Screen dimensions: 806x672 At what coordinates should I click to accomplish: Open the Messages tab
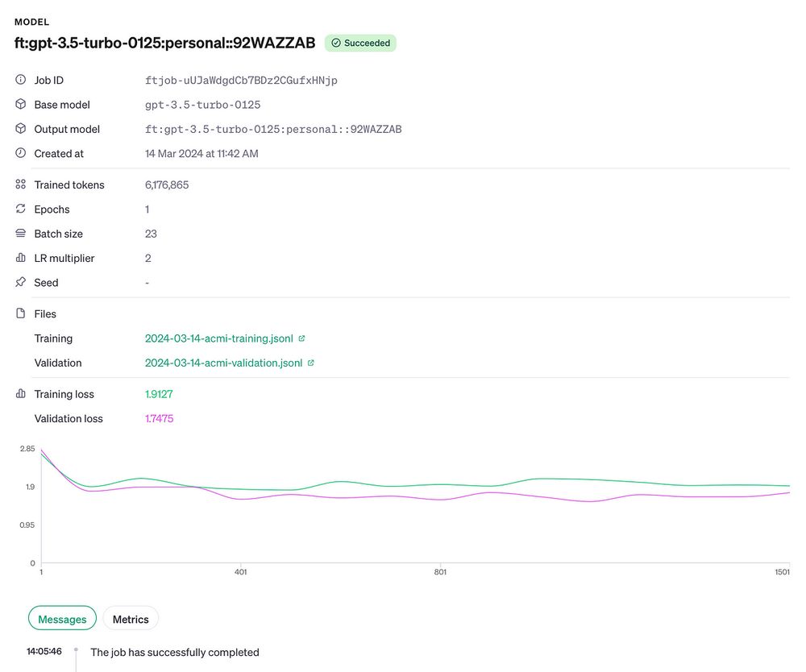tap(62, 619)
